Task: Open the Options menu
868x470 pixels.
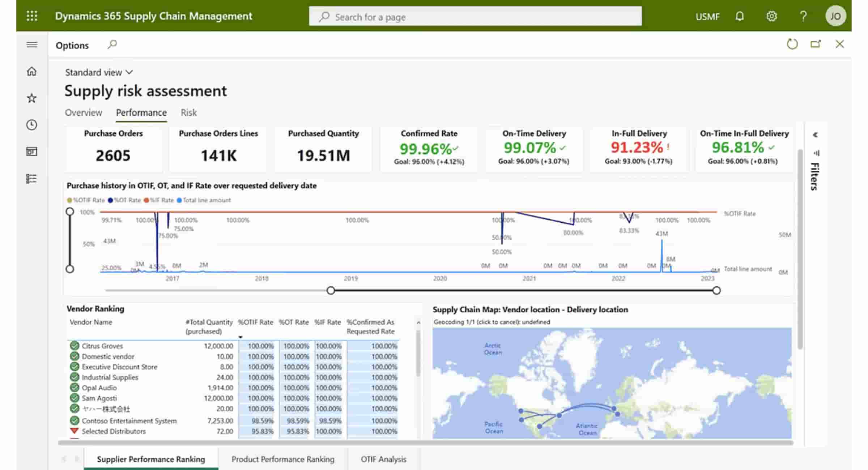Action: pyautogui.click(x=72, y=45)
